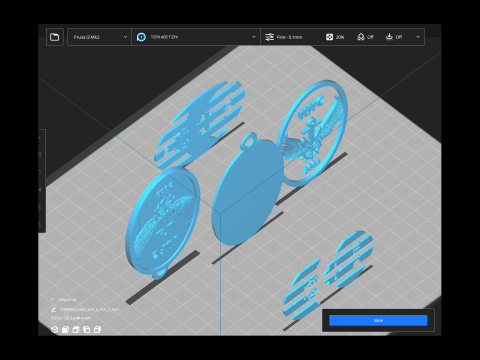
Task: Switch to the top view cube icon
Action: tap(76, 330)
